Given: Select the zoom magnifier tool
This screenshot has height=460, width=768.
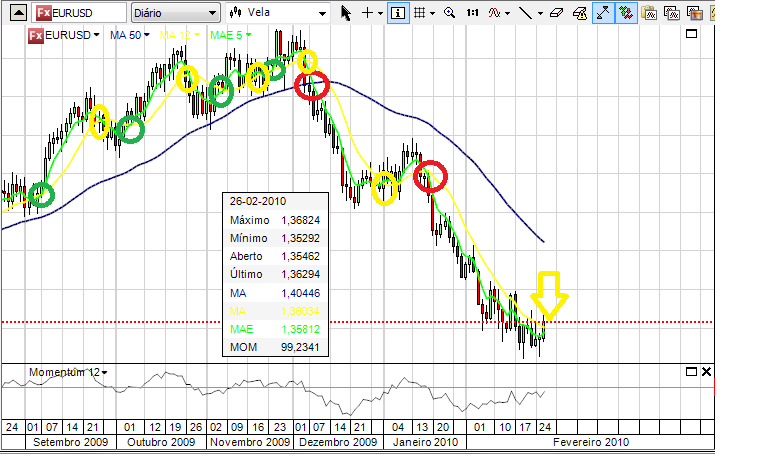Looking at the screenshot, I should 450,13.
